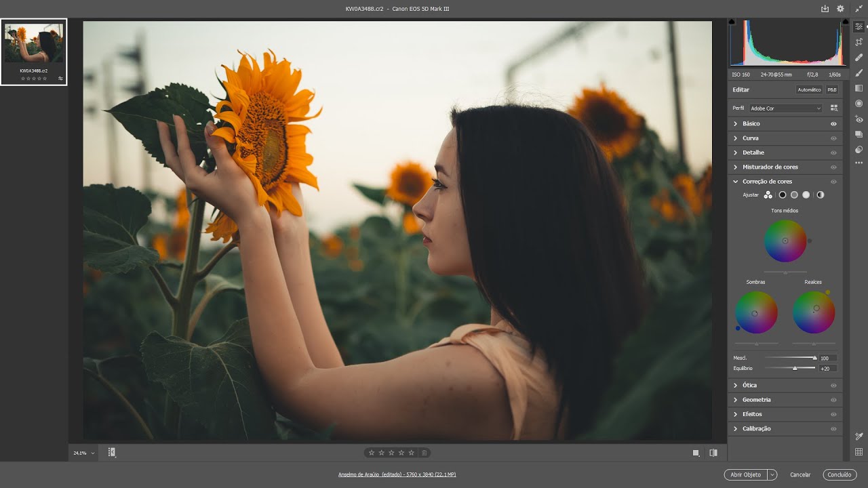The width and height of the screenshot is (868, 488).
Task: Switch to highlights-only wheel view
Action: click(x=806, y=195)
